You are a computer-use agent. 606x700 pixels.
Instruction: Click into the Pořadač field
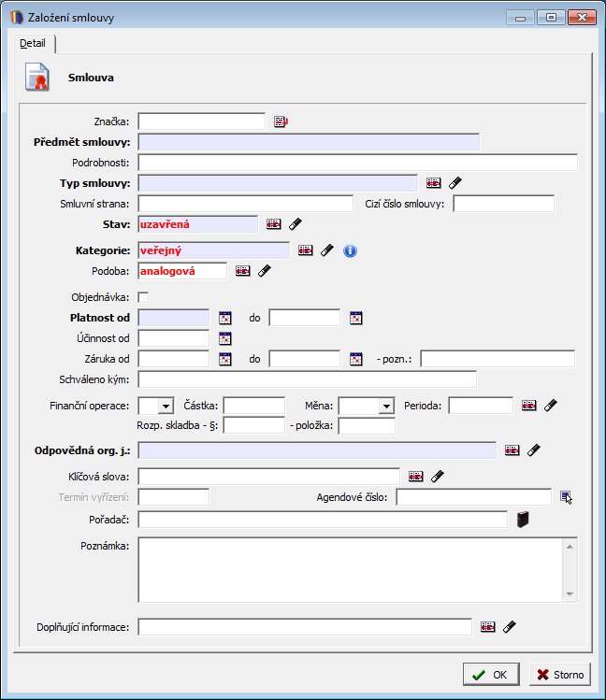click(x=323, y=520)
